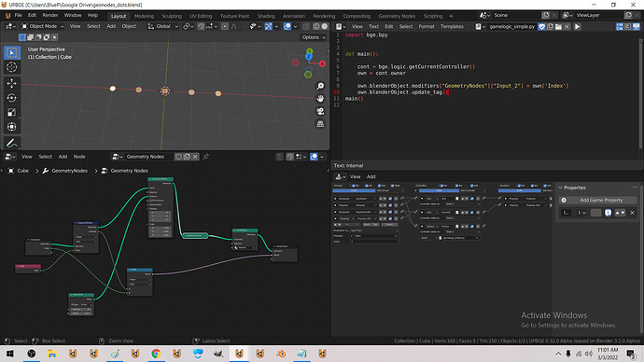Viewport: 644px width, 362px height.
Task: Click the Windows Start button
Action: [x=10, y=354]
